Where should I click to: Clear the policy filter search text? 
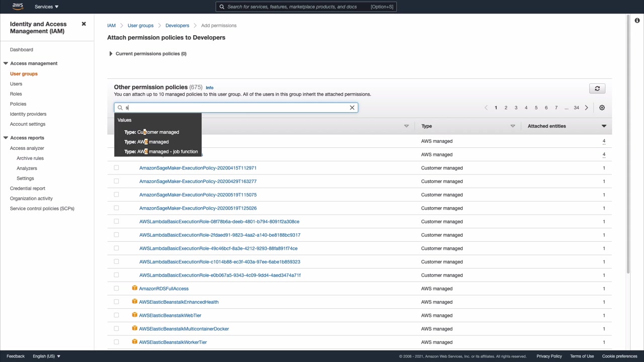click(x=352, y=108)
